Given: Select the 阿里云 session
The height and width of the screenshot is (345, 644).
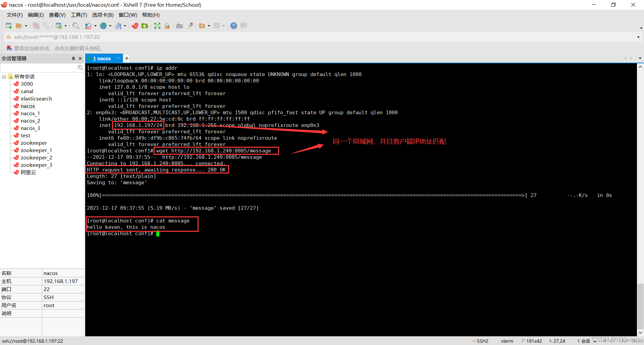Looking at the screenshot, I should 28,172.
